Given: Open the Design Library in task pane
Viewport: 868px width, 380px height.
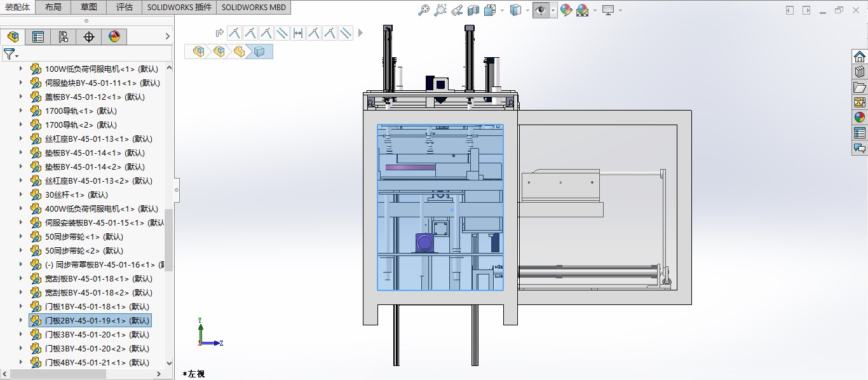Looking at the screenshot, I should (860, 72).
